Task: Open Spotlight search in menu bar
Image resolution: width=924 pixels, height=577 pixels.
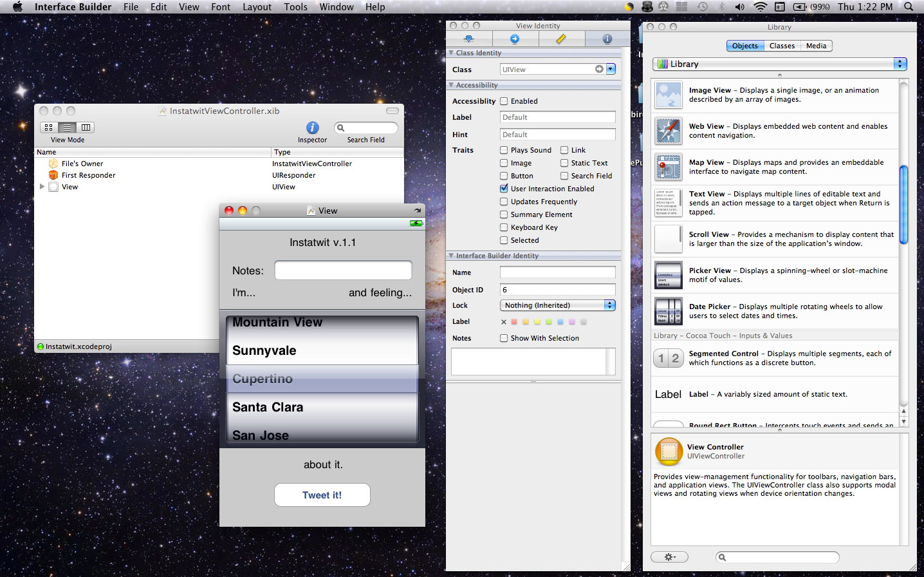Action: coord(909,6)
